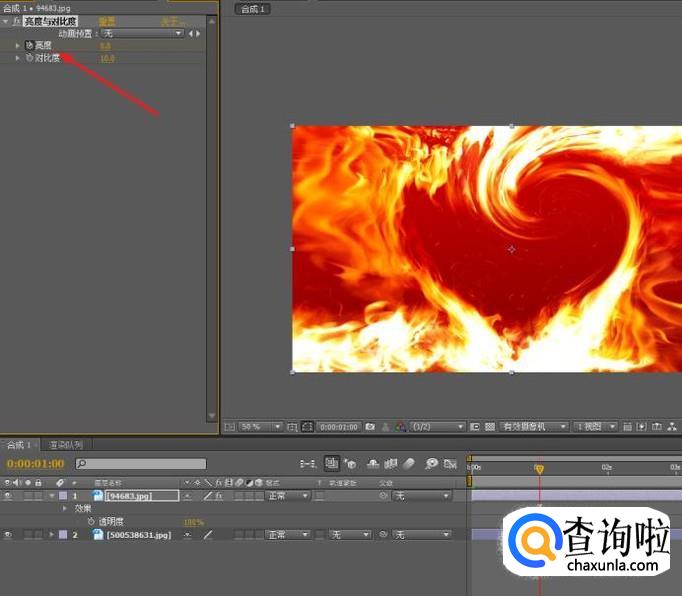This screenshot has height=596, width=682.
Task: Click the 0:00:01:00 timecode in timeline
Action: coord(35,464)
